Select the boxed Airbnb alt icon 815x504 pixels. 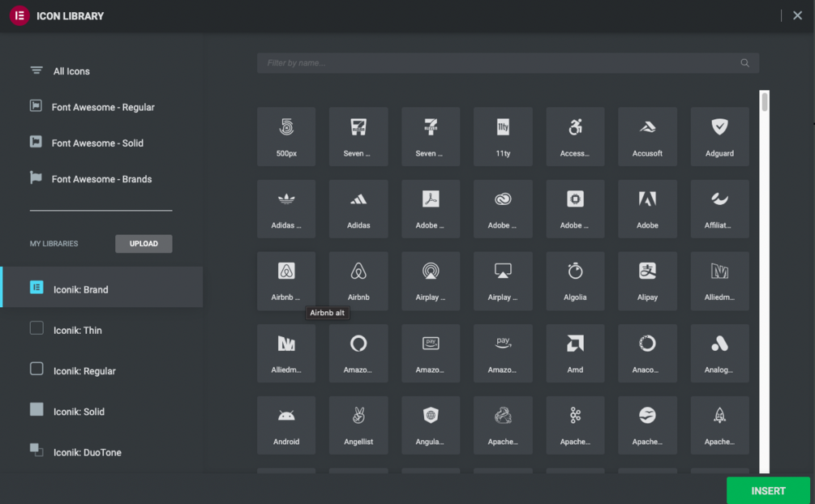click(x=286, y=281)
